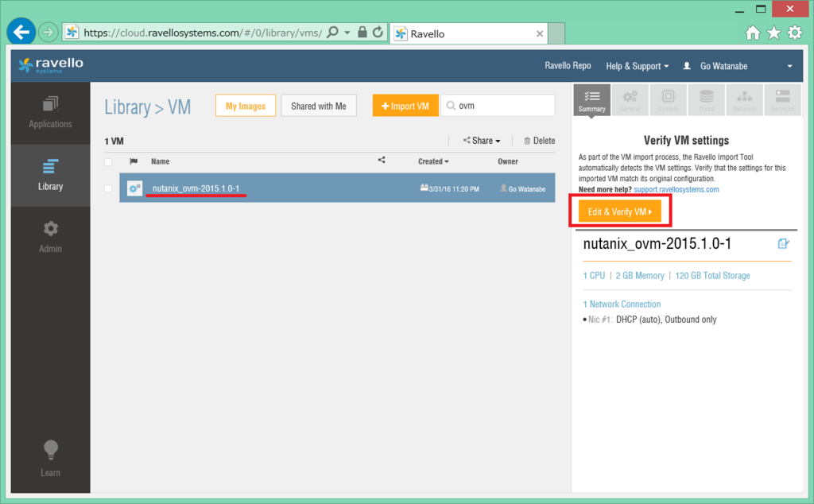
Task: Open the Go Watanabe account menu
Action: point(723,66)
